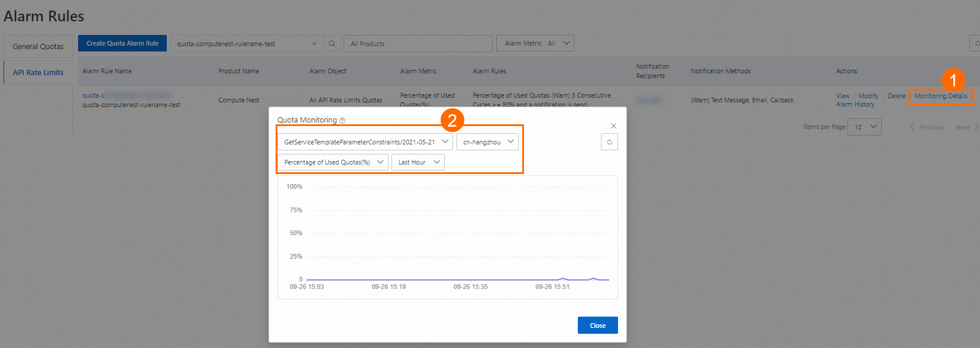Click the refresh icon in Quota Monitoring
Screen dimensions: 980x348
tap(609, 142)
